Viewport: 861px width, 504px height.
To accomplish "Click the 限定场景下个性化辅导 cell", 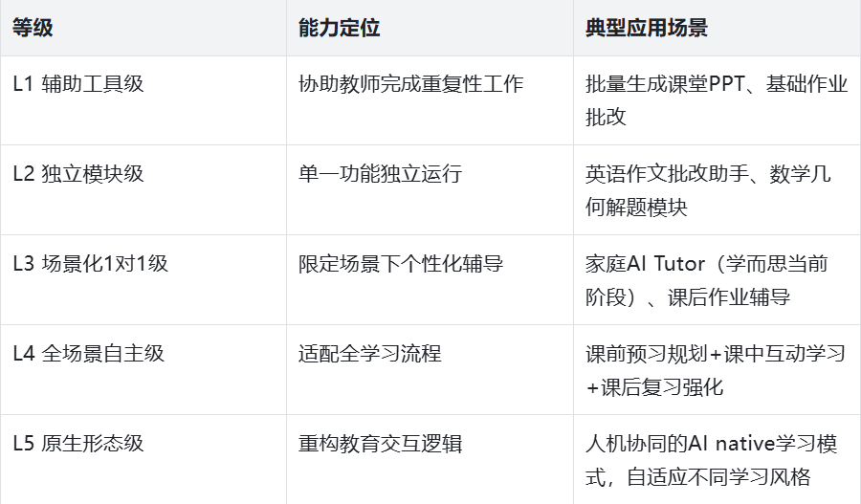I will pyautogui.click(x=401, y=263).
